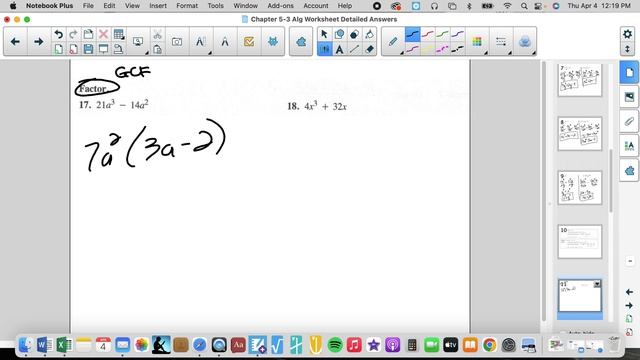640x360 pixels.
Task: Show the screen shade
Action: point(103,49)
